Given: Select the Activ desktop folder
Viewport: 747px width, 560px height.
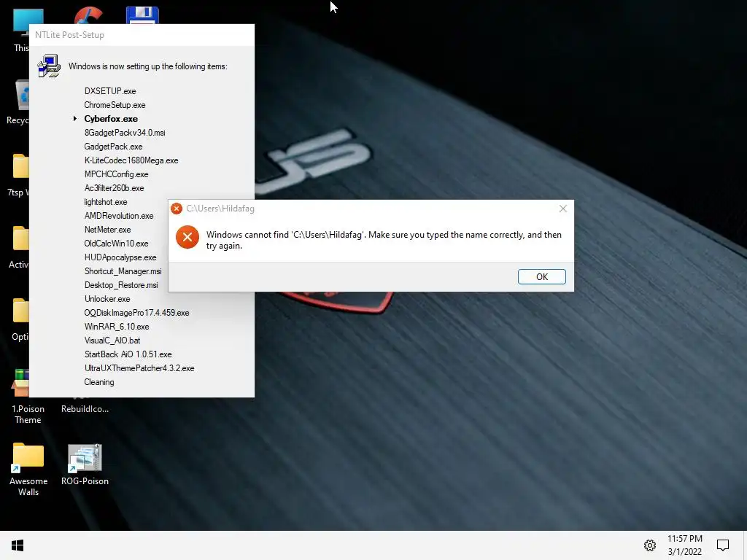Looking at the screenshot, I should click(19, 246).
